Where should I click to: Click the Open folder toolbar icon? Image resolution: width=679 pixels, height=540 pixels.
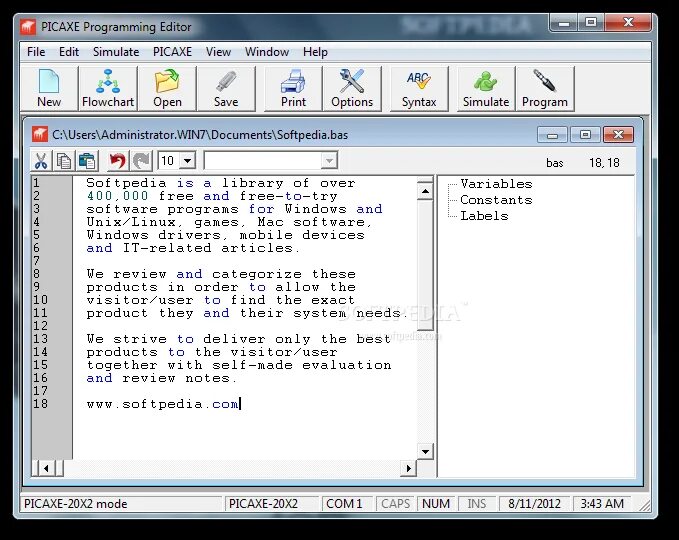pyautogui.click(x=167, y=89)
